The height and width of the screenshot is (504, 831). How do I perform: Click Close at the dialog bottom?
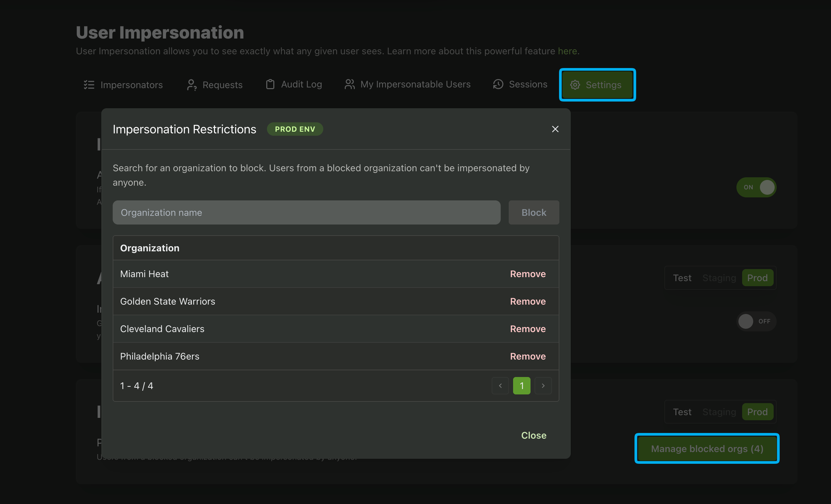coord(534,435)
